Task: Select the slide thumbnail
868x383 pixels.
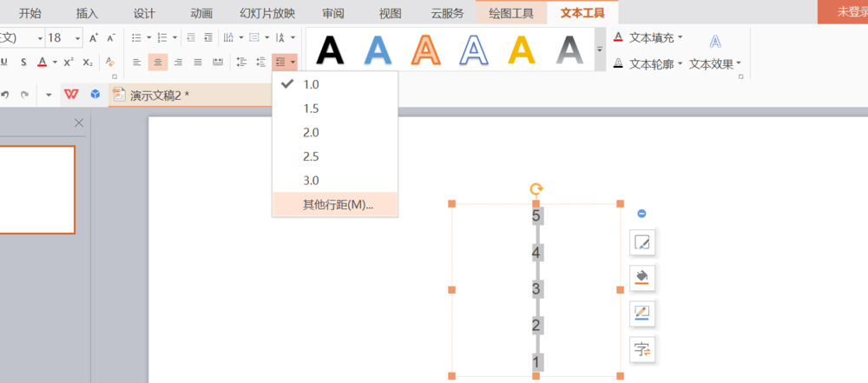Action: (36, 189)
